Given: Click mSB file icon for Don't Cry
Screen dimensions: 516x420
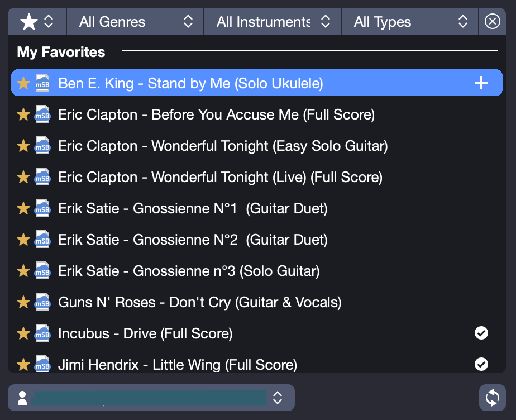Looking at the screenshot, I should point(42,302).
